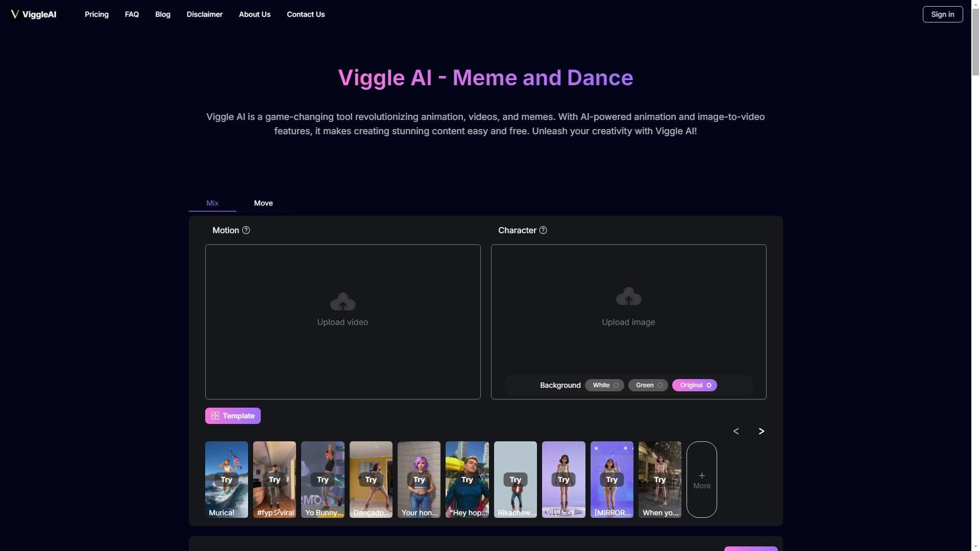Click the Character help question-mark icon
The width and height of the screenshot is (980, 551).
click(543, 230)
